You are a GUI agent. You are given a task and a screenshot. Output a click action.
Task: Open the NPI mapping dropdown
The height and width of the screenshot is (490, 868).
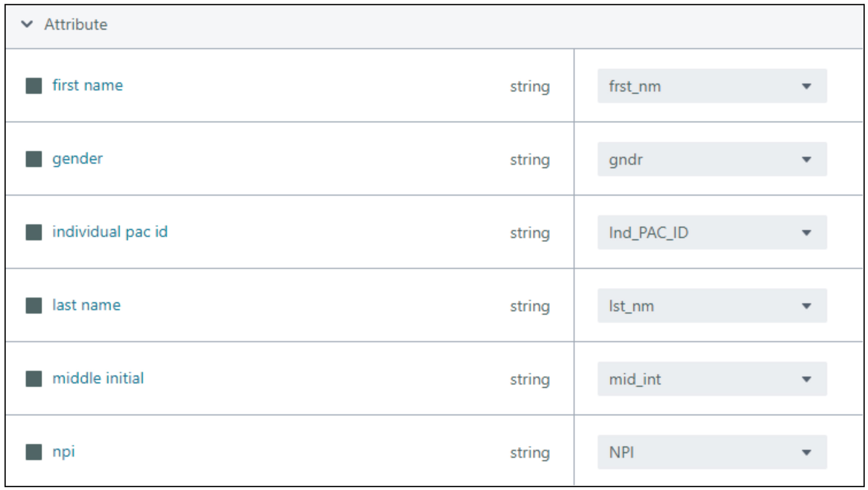(x=712, y=452)
